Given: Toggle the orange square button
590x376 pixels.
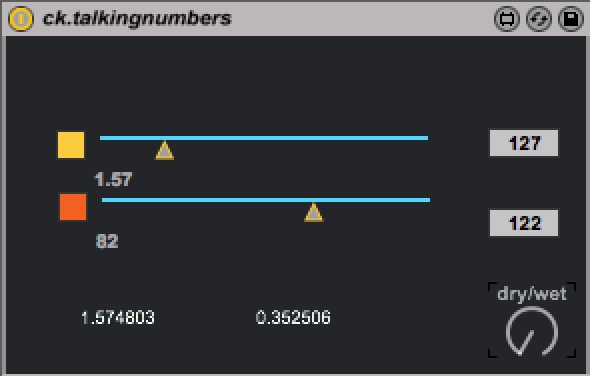Looking at the screenshot, I should [73, 207].
